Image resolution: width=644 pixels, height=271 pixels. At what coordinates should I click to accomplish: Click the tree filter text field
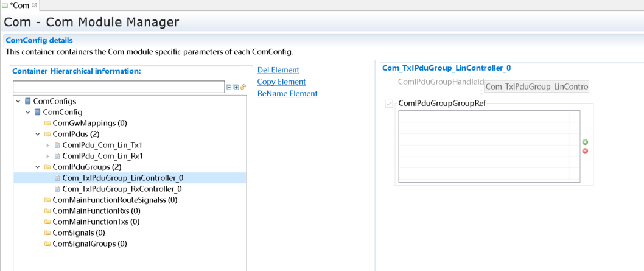tap(119, 87)
